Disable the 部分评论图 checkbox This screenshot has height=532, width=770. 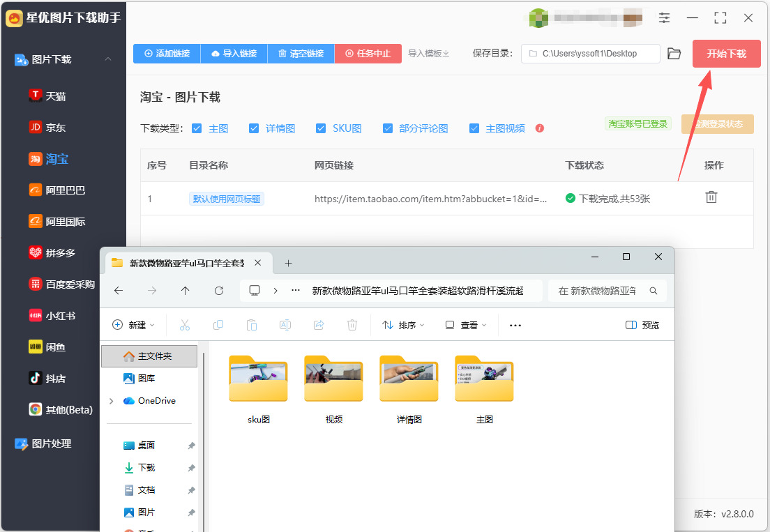388,128
